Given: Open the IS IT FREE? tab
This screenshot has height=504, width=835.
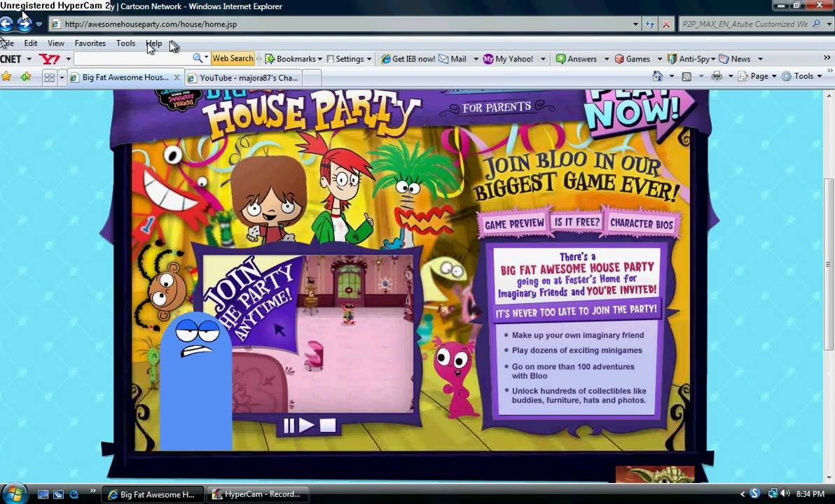Looking at the screenshot, I should pyautogui.click(x=577, y=222).
